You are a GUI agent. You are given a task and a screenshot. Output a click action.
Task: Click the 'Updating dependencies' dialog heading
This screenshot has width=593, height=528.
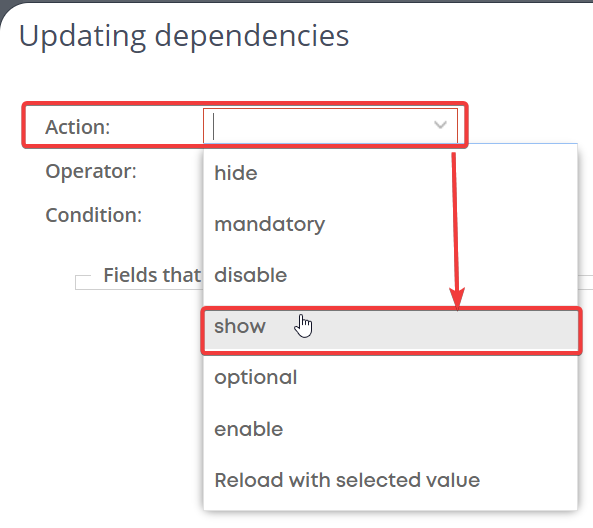[184, 36]
